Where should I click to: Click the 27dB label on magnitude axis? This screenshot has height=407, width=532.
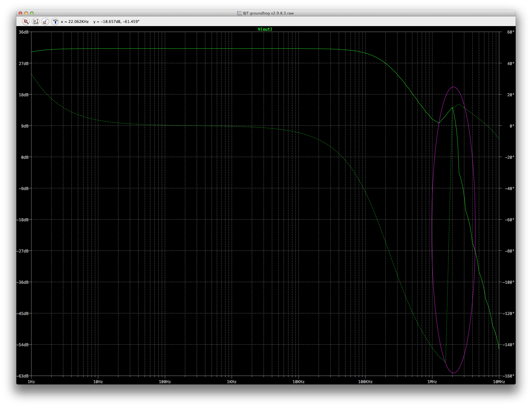(24, 63)
